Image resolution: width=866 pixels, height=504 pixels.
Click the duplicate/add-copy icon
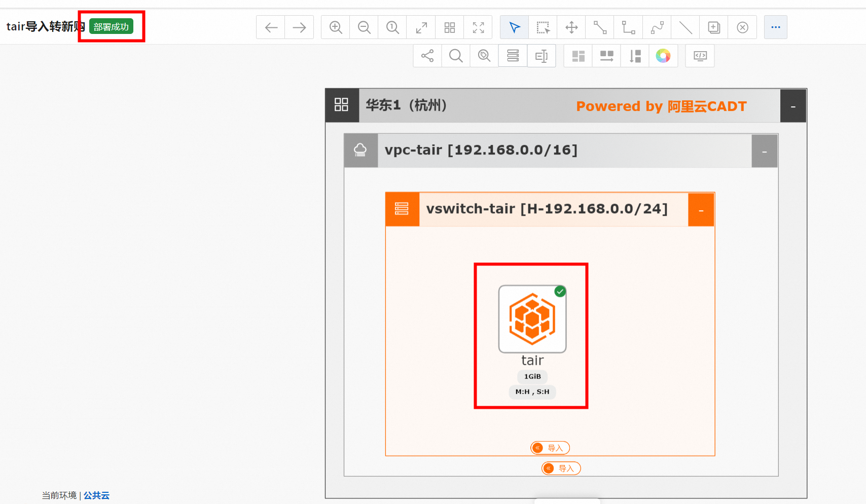[x=714, y=27]
